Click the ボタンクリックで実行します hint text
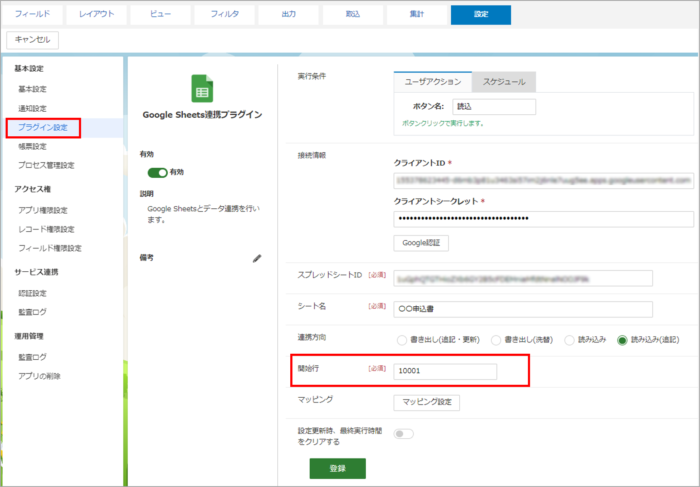The image size is (700, 487). 443,123
